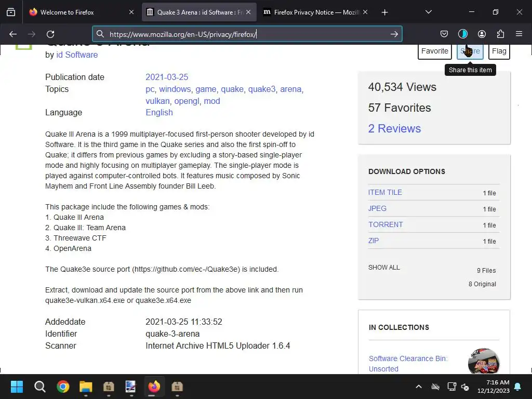Open the pc topic link
Screen dimensions: 532x399
(150, 89)
